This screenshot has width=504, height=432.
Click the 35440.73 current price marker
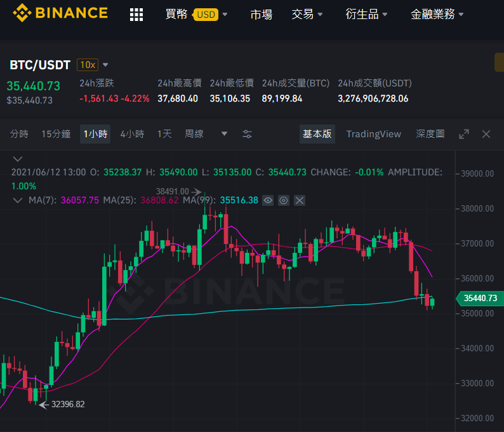pyautogui.click(x=481, y=298)
